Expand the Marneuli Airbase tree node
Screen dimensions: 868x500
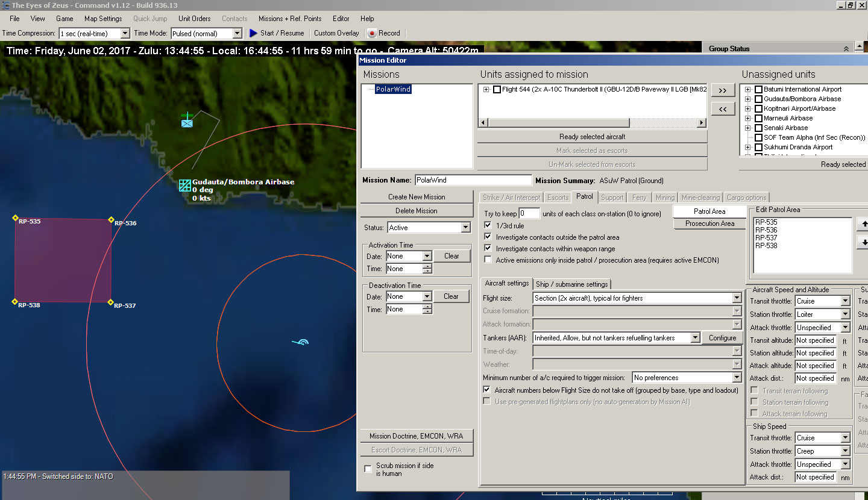point(748,119)
